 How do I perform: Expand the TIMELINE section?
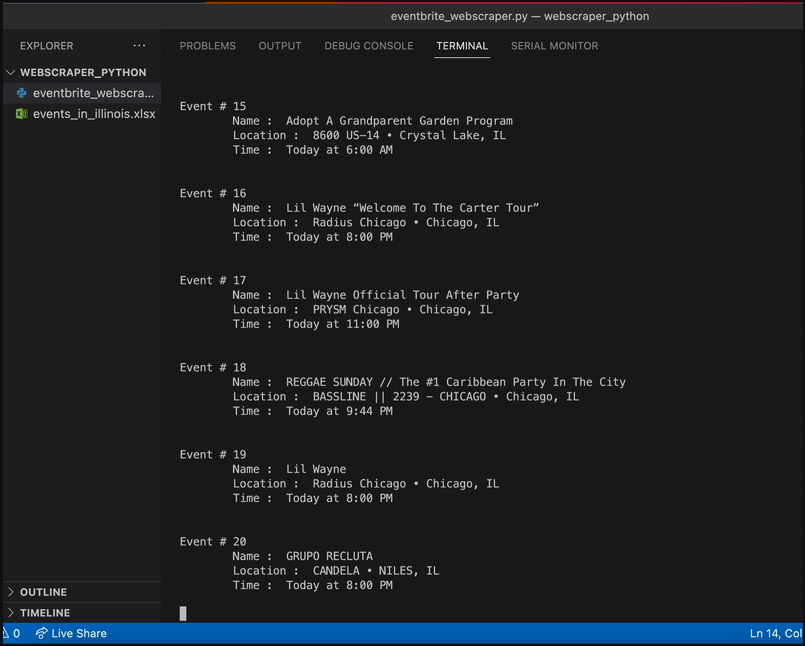11,613
